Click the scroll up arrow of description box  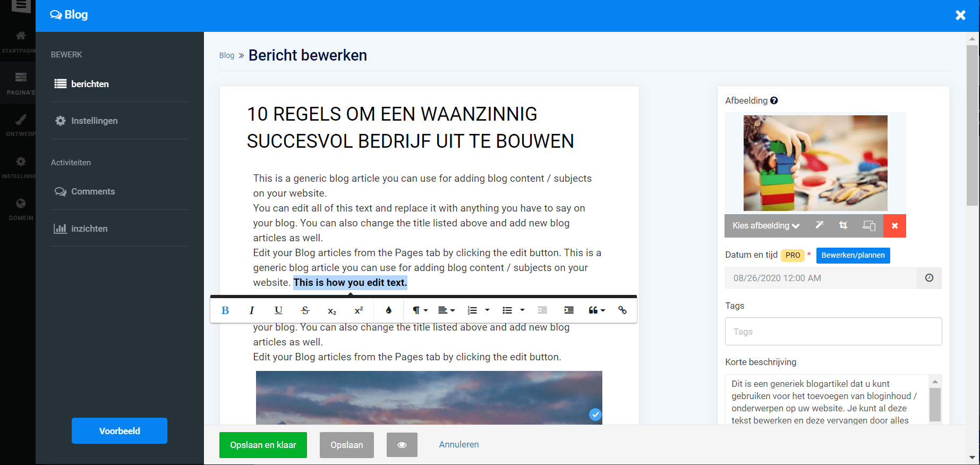point(935,382)
